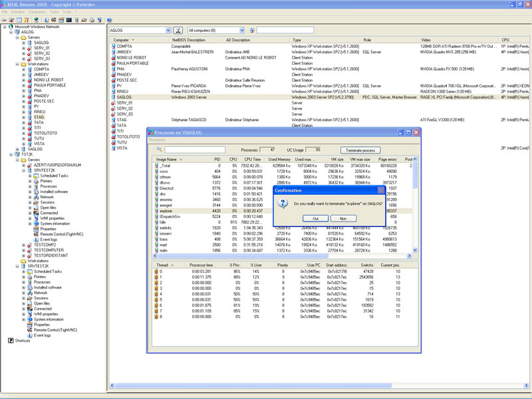The width and height of the screenshot is (532, 399).
Task: Open Help via blue question toolbar icon
Action: coord(109,20)
